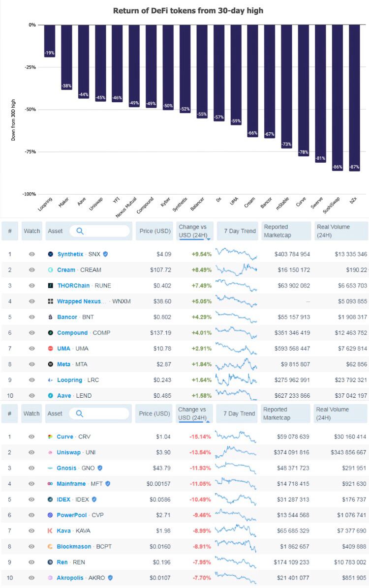Screen dimensions: 369x588
Task: Click the Cream token logo icon
Action: click(51, 270)
